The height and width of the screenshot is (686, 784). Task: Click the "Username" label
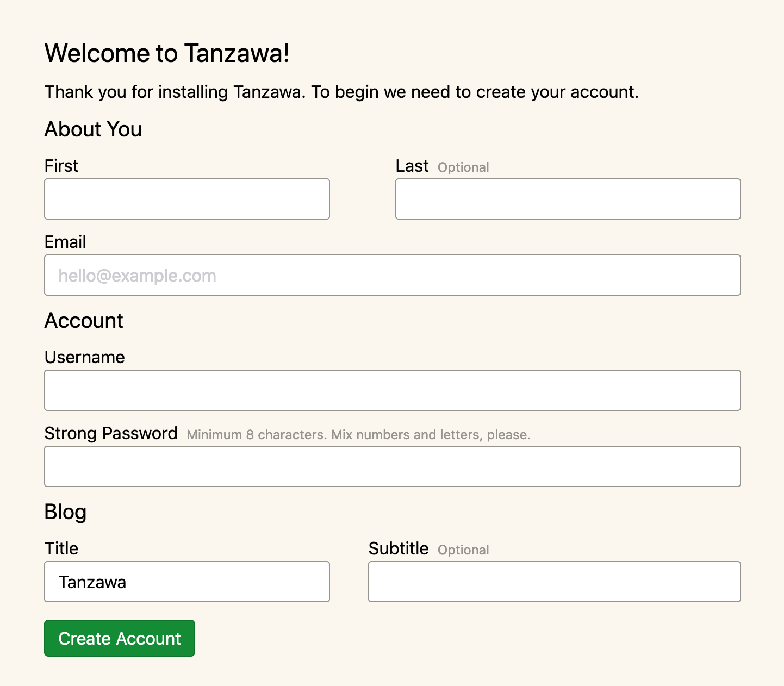click(x=85, y=357)
